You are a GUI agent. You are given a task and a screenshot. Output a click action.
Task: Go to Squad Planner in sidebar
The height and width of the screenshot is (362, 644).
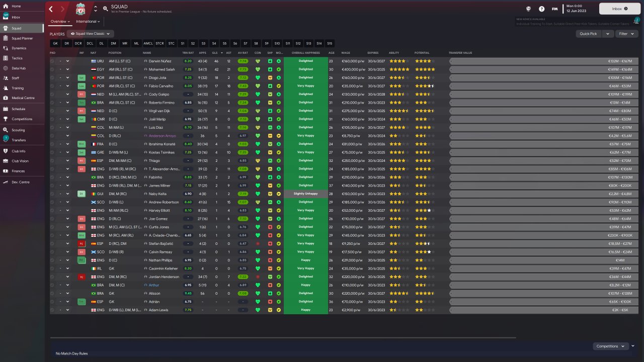22,38
